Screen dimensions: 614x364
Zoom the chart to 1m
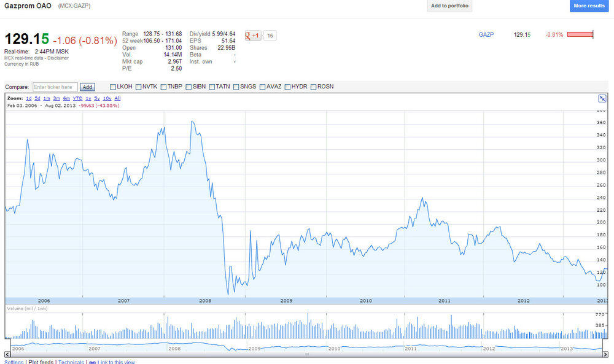point(47,98)
